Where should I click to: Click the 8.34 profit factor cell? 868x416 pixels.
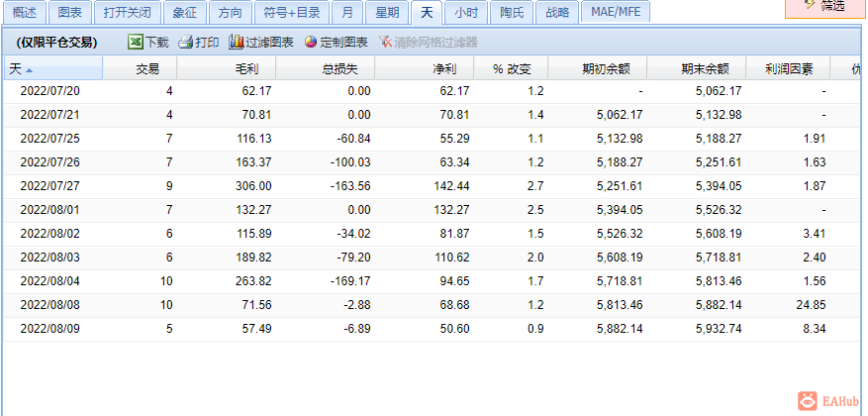(815, 329)
